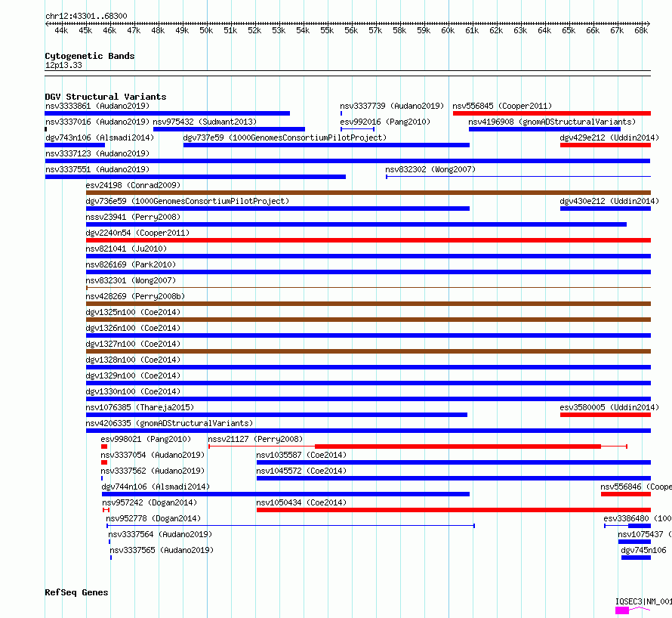Select the esv24198 (Conrad2009) brown bar

(x=368, y=193)
